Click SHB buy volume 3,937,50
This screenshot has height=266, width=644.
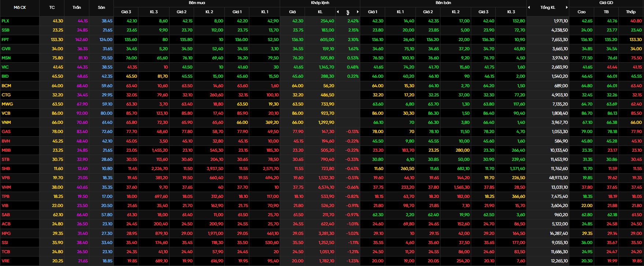click(215, 169)
